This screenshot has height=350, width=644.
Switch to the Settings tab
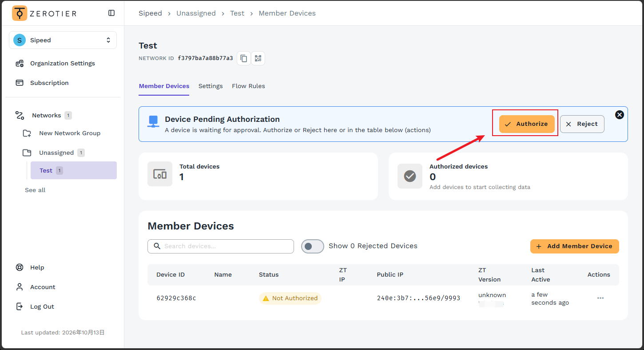(211, 86)
